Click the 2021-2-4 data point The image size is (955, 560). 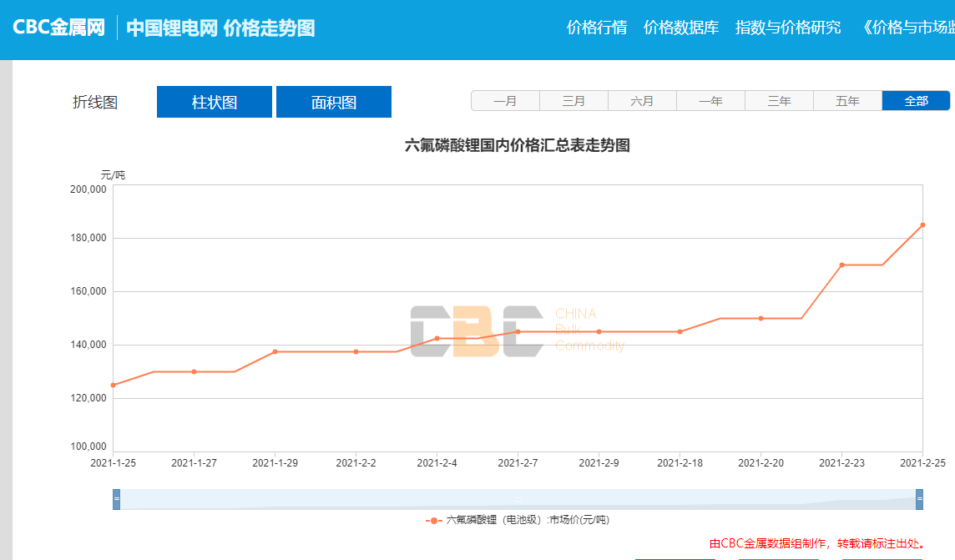pos(437,339)
